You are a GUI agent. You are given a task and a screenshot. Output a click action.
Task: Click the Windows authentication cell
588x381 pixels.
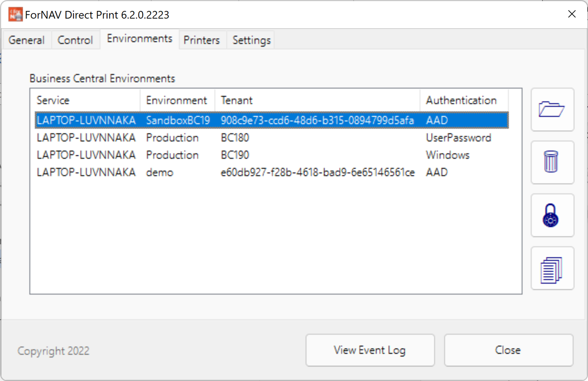[x=448, y=155]
